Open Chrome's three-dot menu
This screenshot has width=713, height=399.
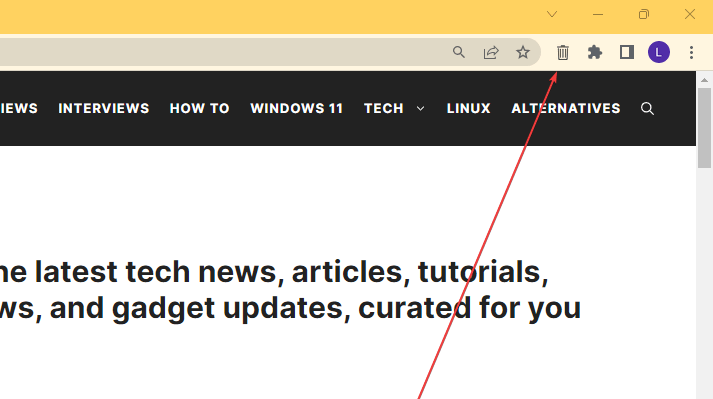[691, 52]
